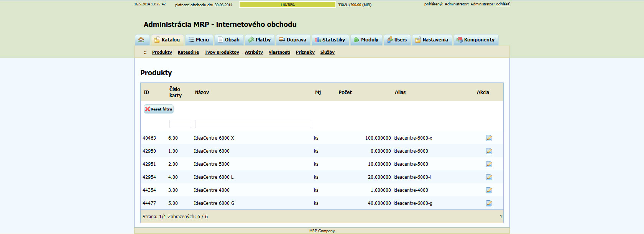Open the Users tab

point(397,40)
